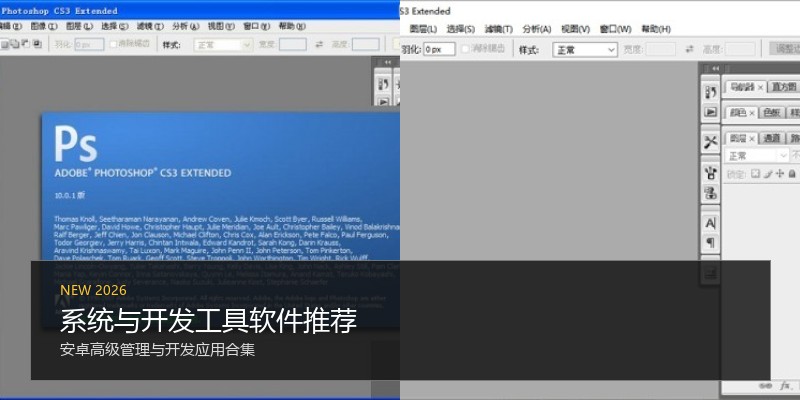Screen dimensions: 800x400
Task: Collapse dock with double arrows in left window
Action: pyautogui.click(x=388, y=62)
